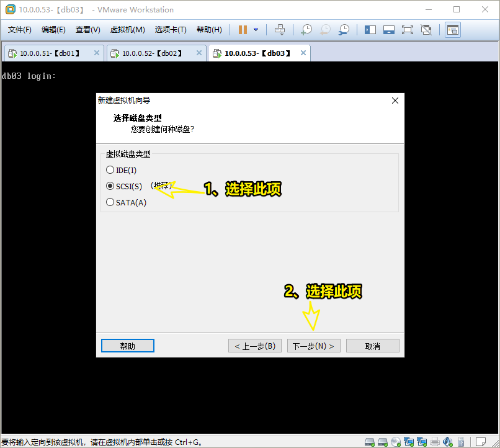Take a snapshot of this virtual machine
Image resolution: width=500 pixels, height=448 pixels.
pos(306,30)
